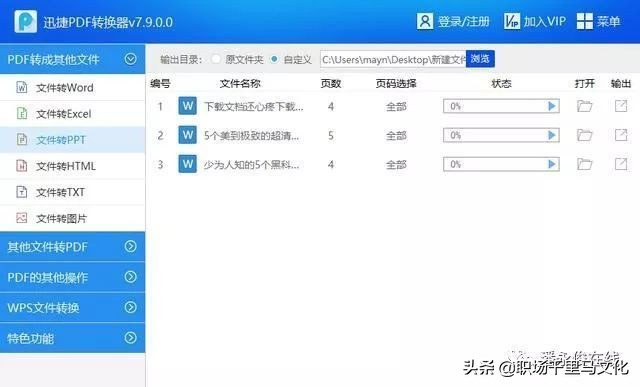Open output folder icon for row 1

click(x=584, y=106)
